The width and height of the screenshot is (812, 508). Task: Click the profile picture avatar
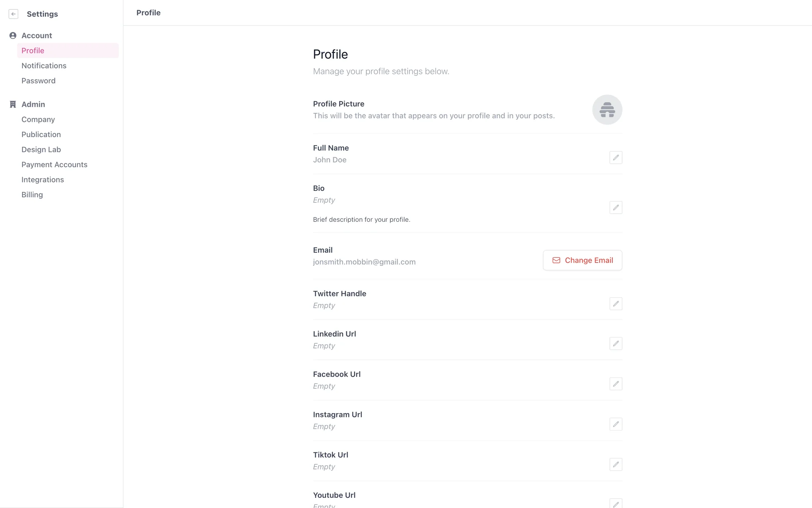pyautogui.click(x=607, y=110)
